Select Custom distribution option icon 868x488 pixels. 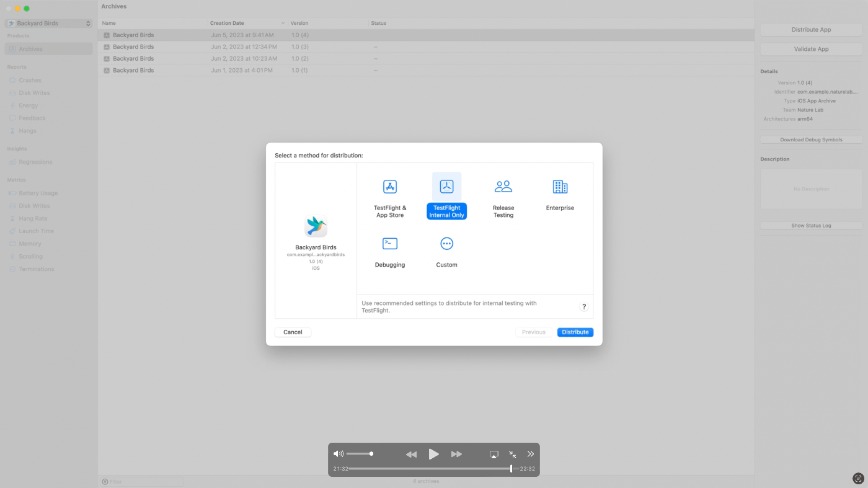(446, 244)
